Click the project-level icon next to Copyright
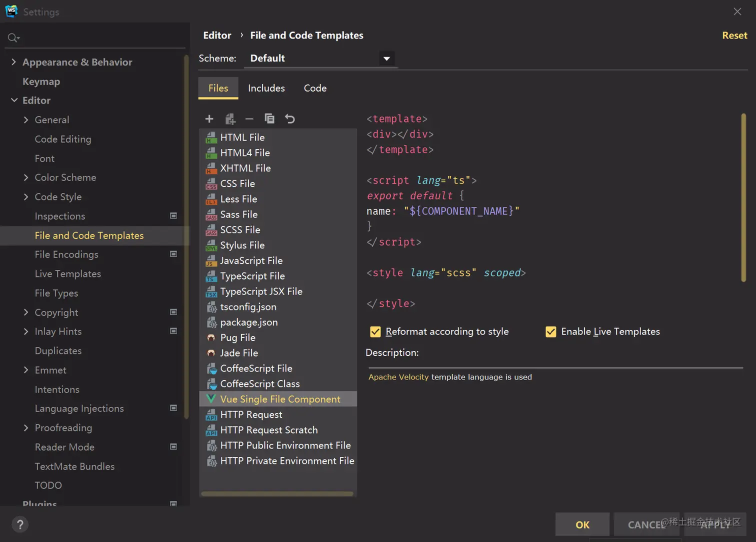 173,312
